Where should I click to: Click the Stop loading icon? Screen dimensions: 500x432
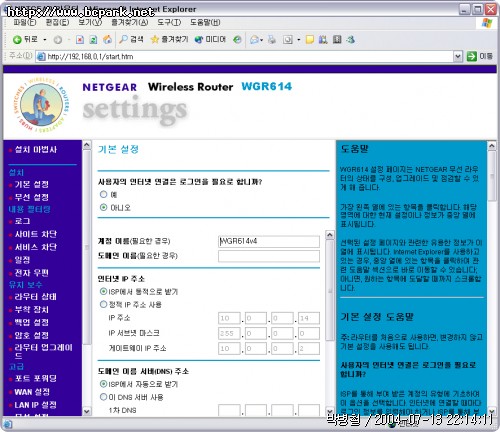(80, 40)
